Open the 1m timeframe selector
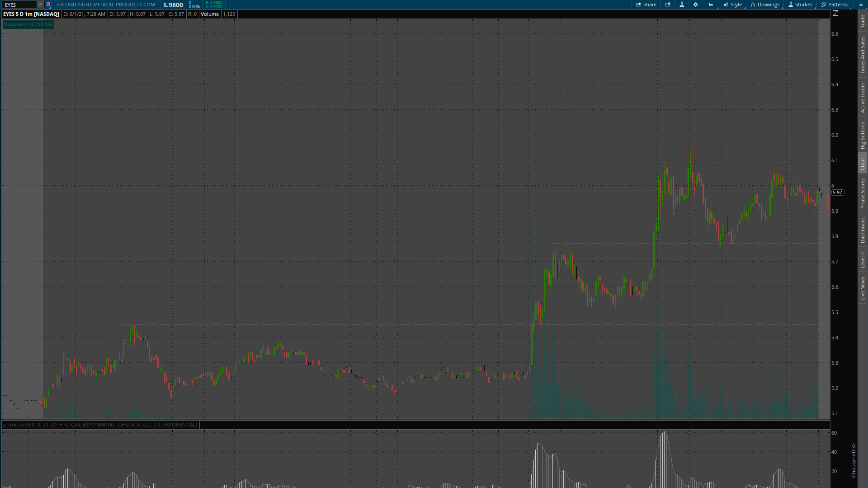 711,5
